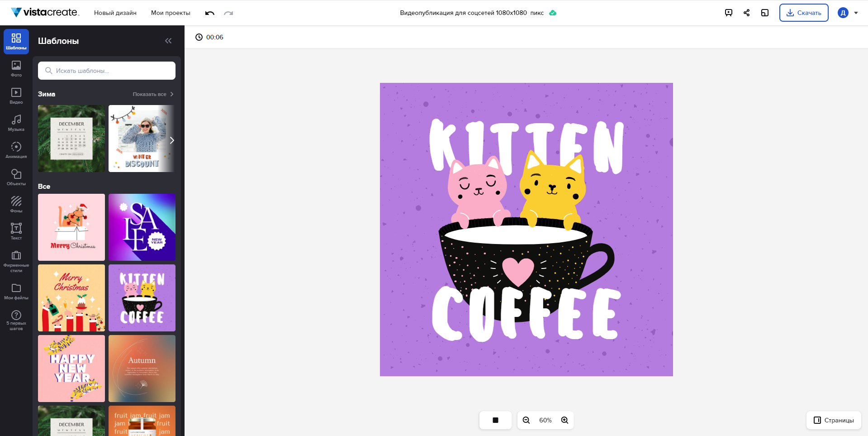Choose the Merry Christmas cat template
Viewport: 868px width, 436px height.
pyautogui.click(x=71, y=227)
